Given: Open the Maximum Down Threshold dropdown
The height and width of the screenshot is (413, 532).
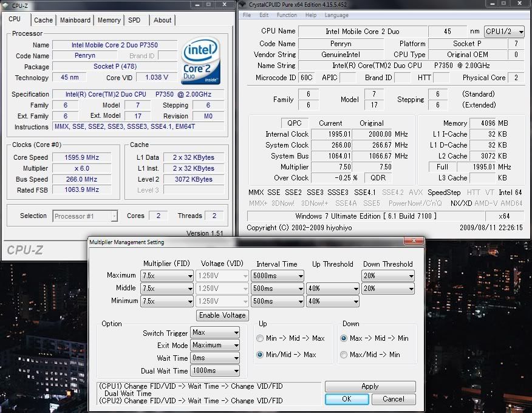Looking at the screenshot, I should [x=388, y=276].
